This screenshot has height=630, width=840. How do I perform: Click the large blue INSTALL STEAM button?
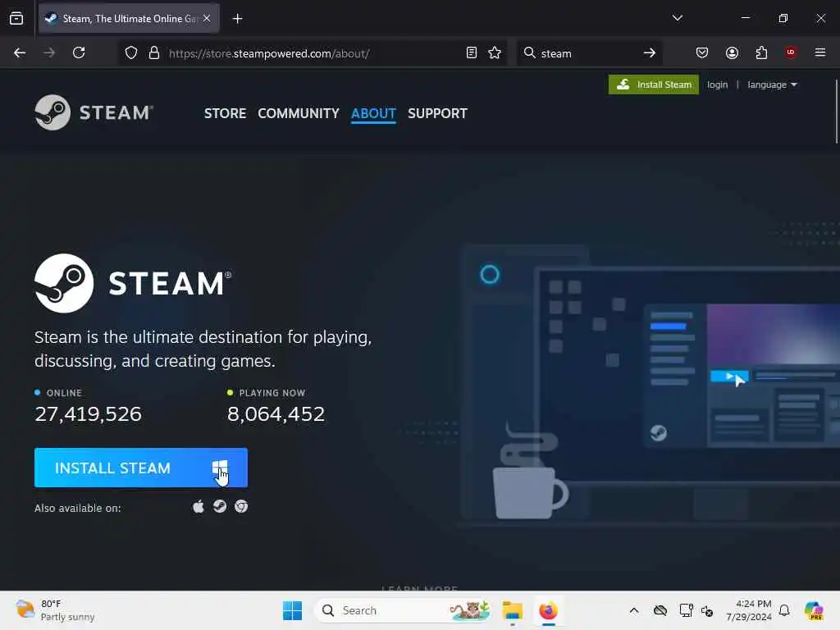tap(141, 468)
